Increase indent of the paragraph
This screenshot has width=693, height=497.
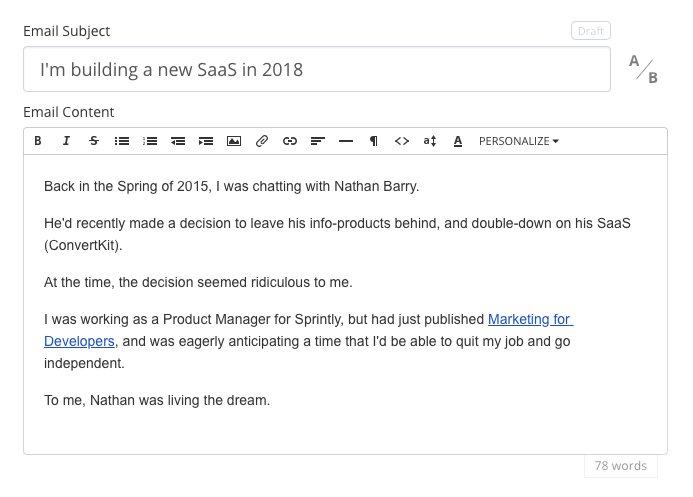(x=206, y=141)
